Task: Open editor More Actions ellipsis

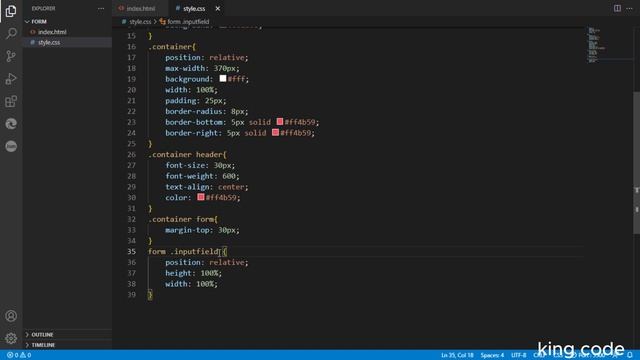Action: (x=629, y=8)
